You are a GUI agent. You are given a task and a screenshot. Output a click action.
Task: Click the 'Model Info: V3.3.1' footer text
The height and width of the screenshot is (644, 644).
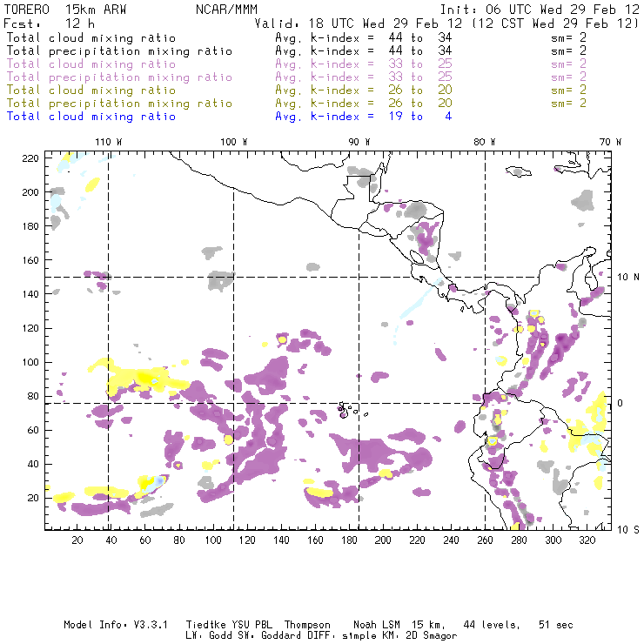click(116, 625)
